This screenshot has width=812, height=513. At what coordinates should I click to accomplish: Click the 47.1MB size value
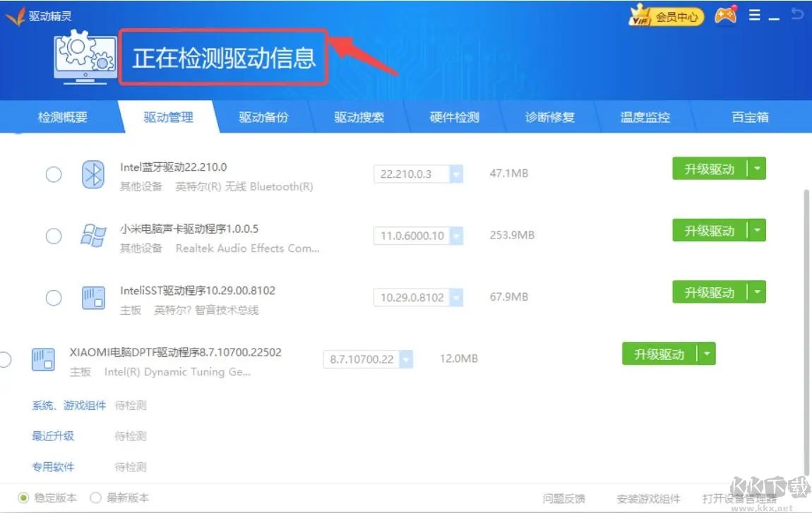pyautogui.click(x=509, y=174)
